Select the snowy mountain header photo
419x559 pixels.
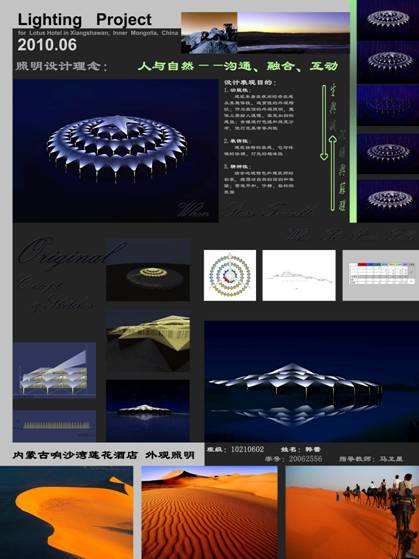(209, 33)
